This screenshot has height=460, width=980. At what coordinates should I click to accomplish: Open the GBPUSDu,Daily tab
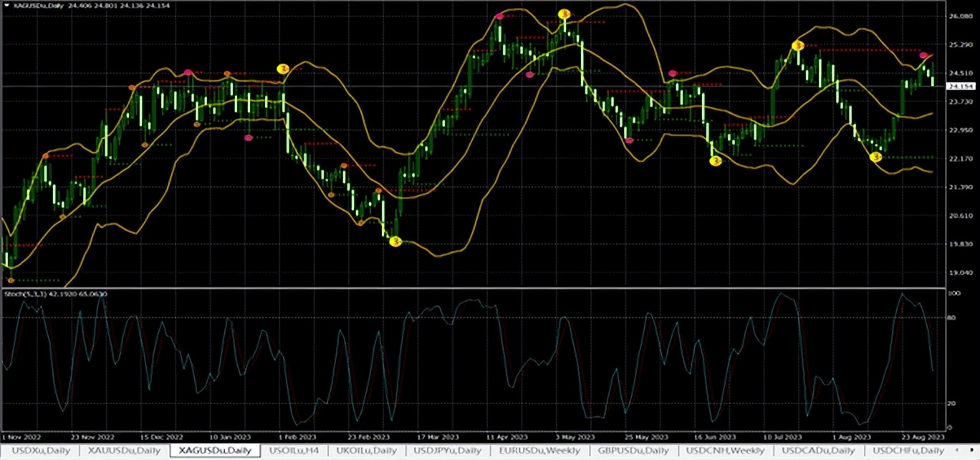pos(633,451)
